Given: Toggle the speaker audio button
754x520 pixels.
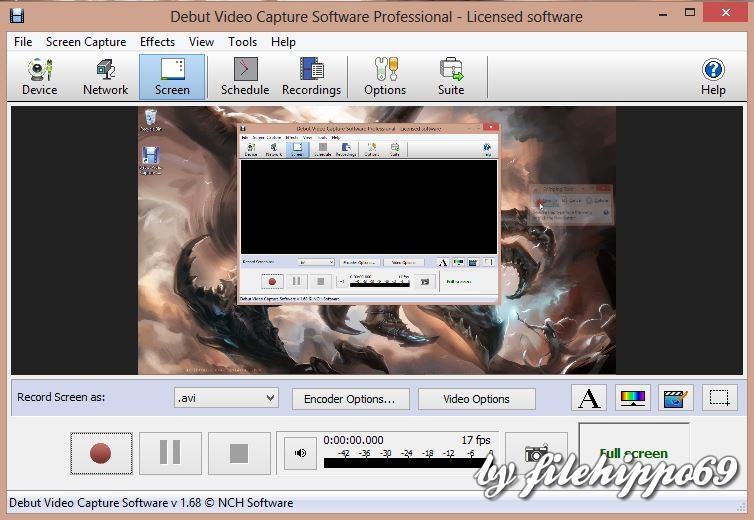Looking at the screenshot, I should pyautogui.click(x=301, y=453).
